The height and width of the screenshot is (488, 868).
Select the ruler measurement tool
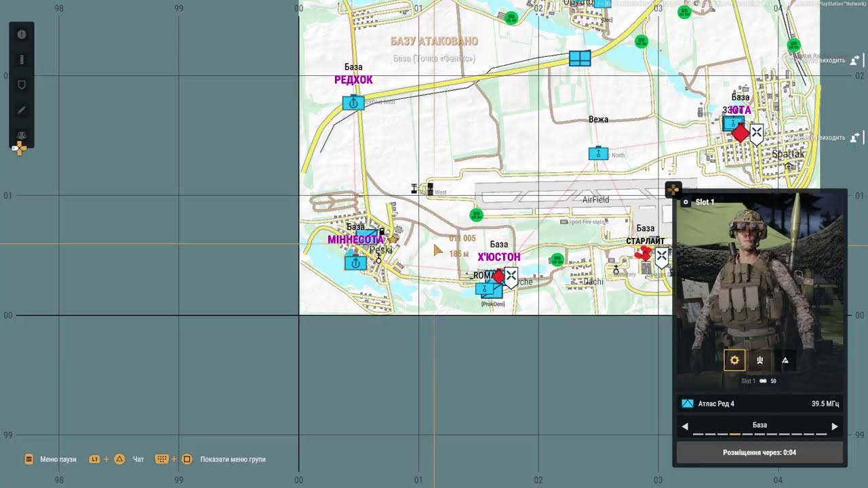point(22,60)
